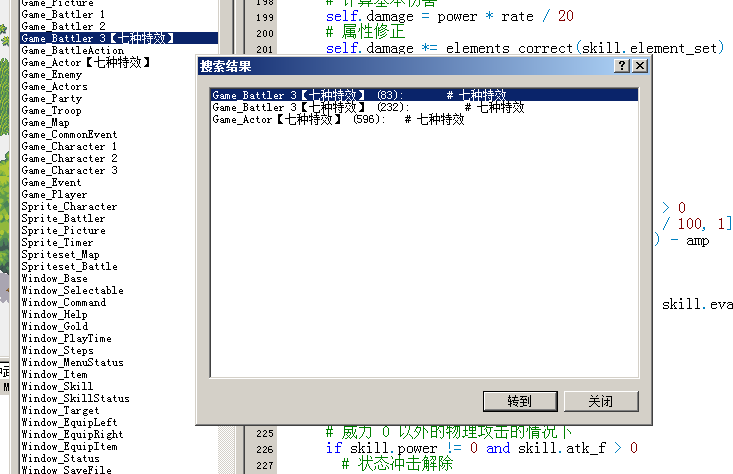Close the 搜索结果 dialog with X button
This screenshot has height=474, width=733.
pyautogui.click(x=640, y=66)
